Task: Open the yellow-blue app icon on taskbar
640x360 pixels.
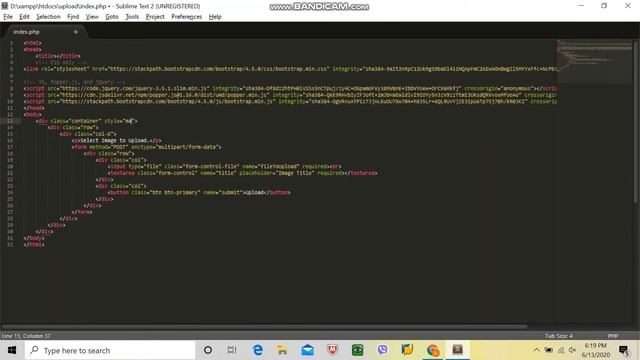Action: point(407,350)
